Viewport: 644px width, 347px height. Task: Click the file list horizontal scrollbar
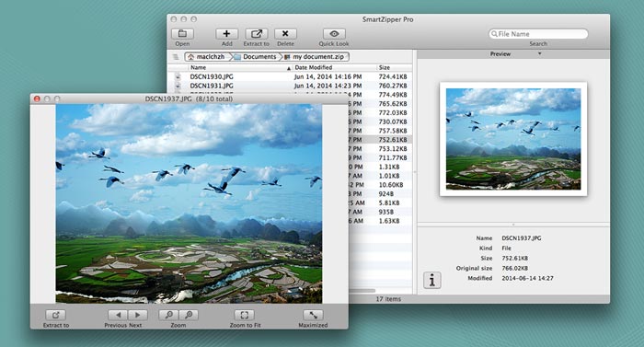pyautogui.click(x=362, y=291)
